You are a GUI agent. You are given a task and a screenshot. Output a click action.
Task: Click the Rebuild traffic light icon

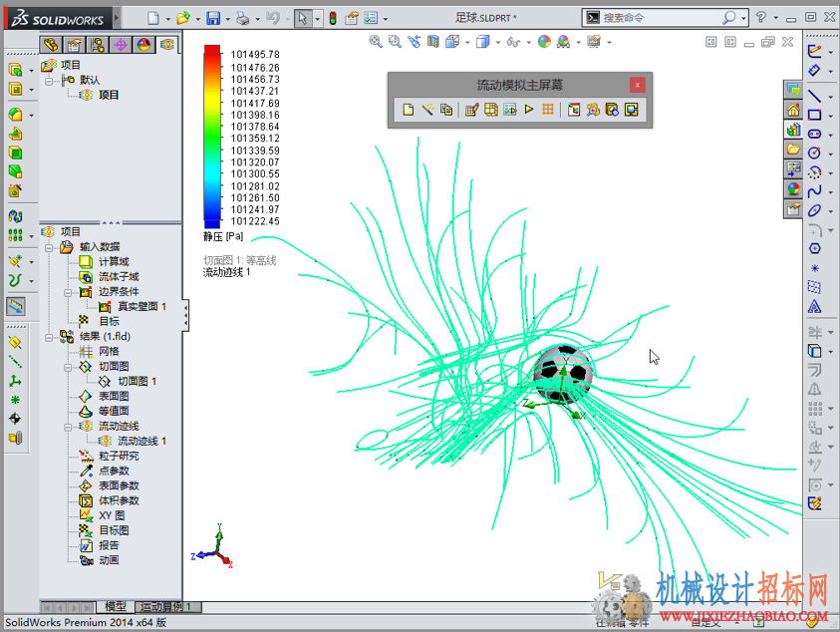(333, 18)
